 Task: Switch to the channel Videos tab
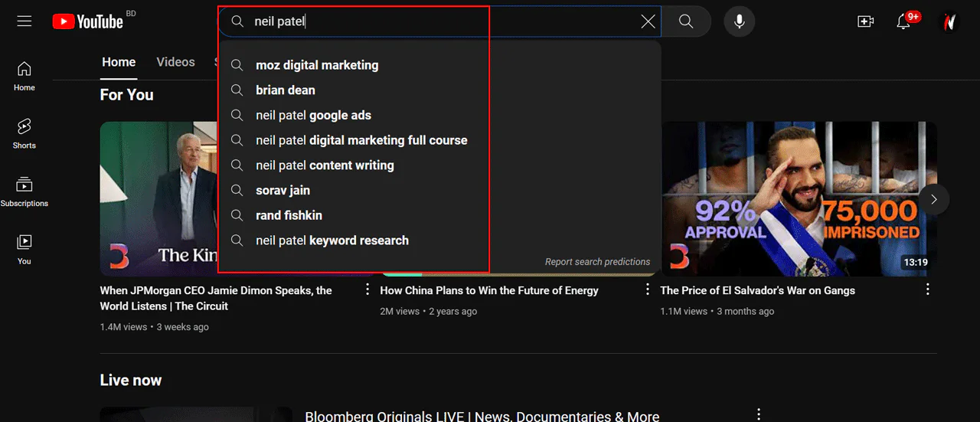pyautogui.click(x=175, y=62)
